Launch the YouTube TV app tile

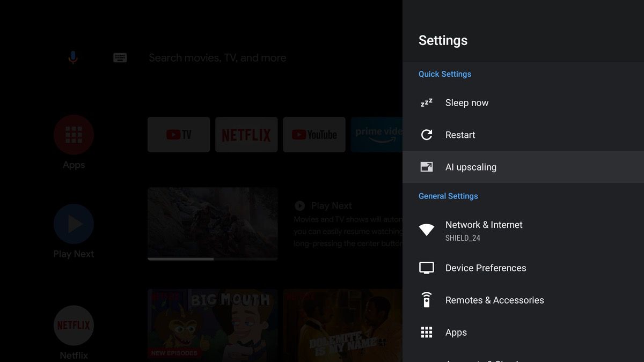(x=179, y=135)
